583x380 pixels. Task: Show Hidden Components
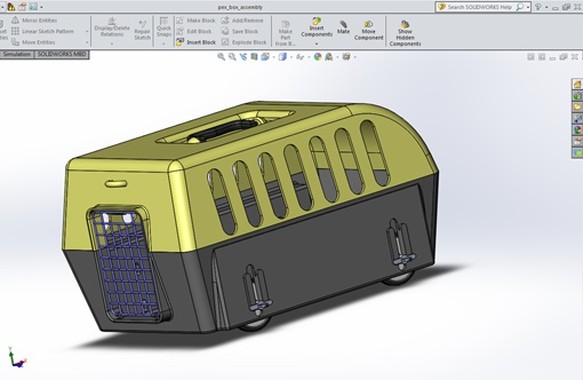(x=405, y=33)
